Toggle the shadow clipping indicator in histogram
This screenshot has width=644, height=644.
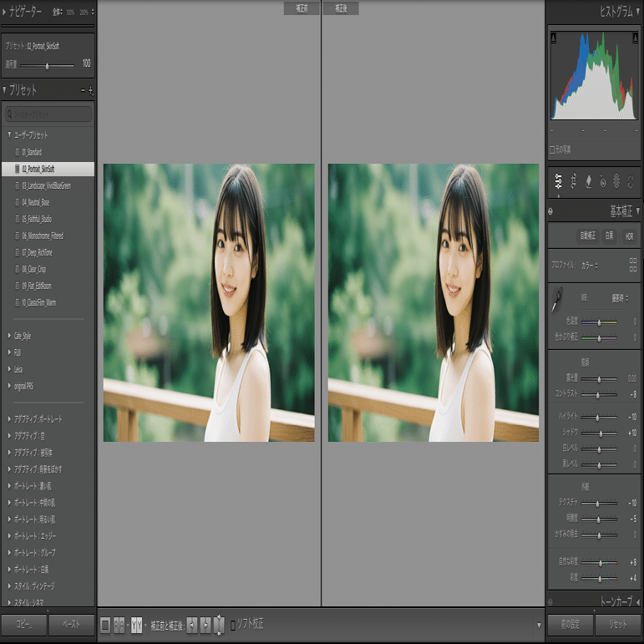pyautogui.click(x=553, y=38)
